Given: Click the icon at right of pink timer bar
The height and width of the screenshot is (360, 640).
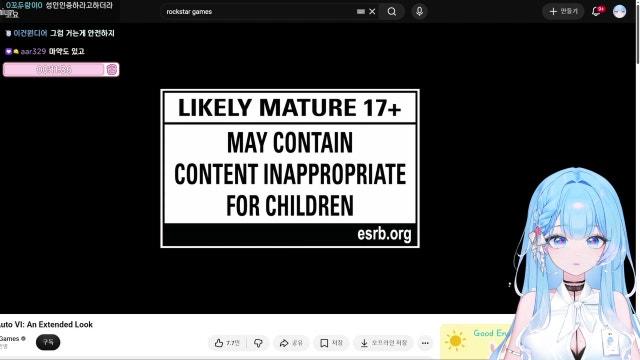Looking at the screenshot, I should pyautogui.click(x=111, y=69).
